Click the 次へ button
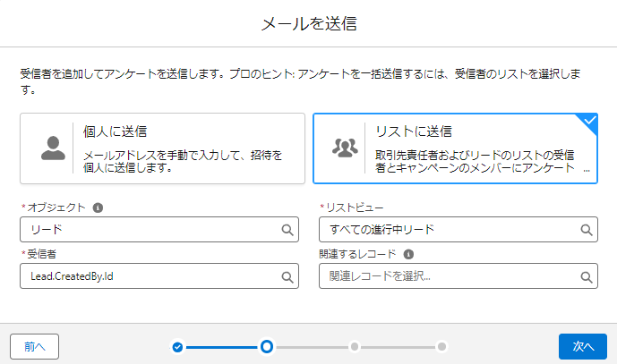 [x=583, y=347]
